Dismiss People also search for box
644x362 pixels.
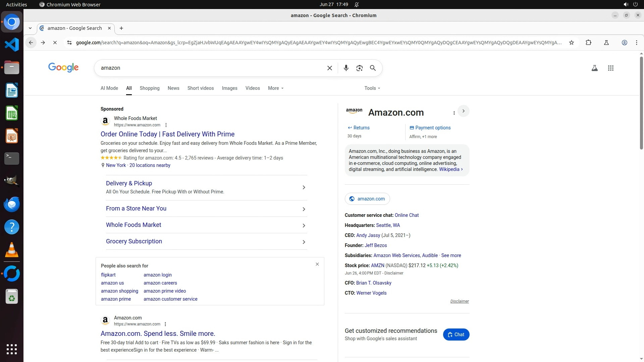317,264
